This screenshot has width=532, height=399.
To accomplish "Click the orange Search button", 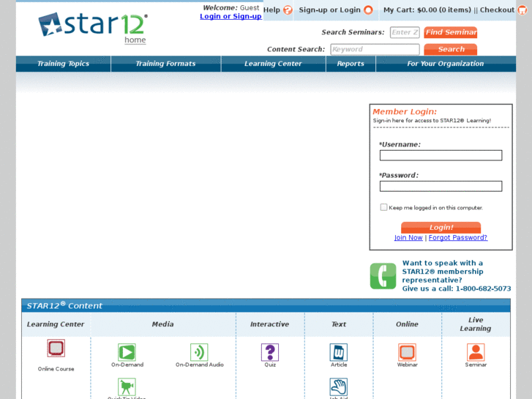I will pos(451,49).
